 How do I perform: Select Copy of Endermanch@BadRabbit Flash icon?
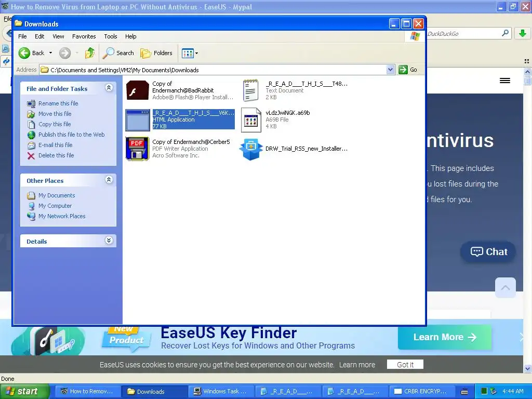point(137,90)
